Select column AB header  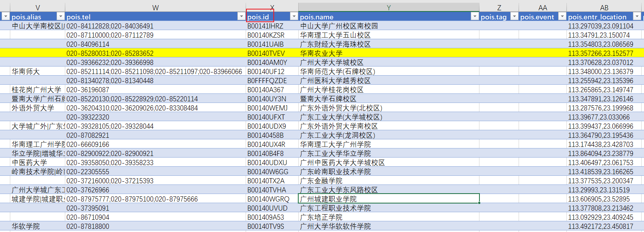tap(604, 8)
